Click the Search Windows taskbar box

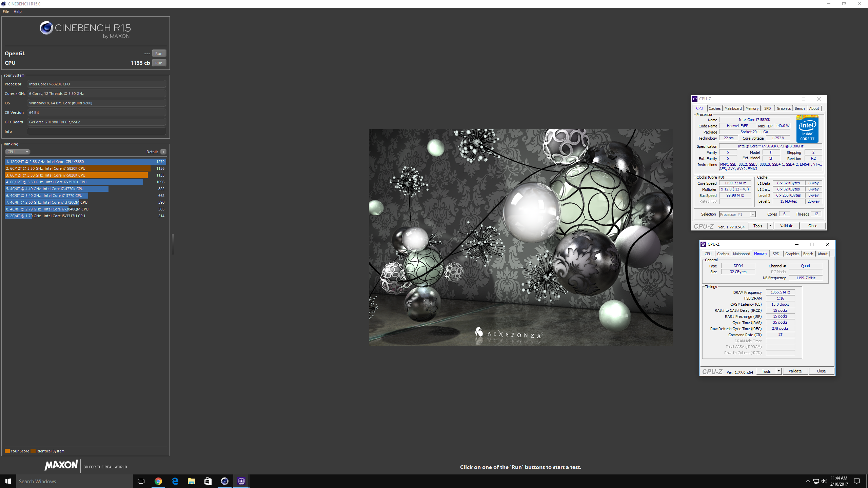click(x=74, y=481)
